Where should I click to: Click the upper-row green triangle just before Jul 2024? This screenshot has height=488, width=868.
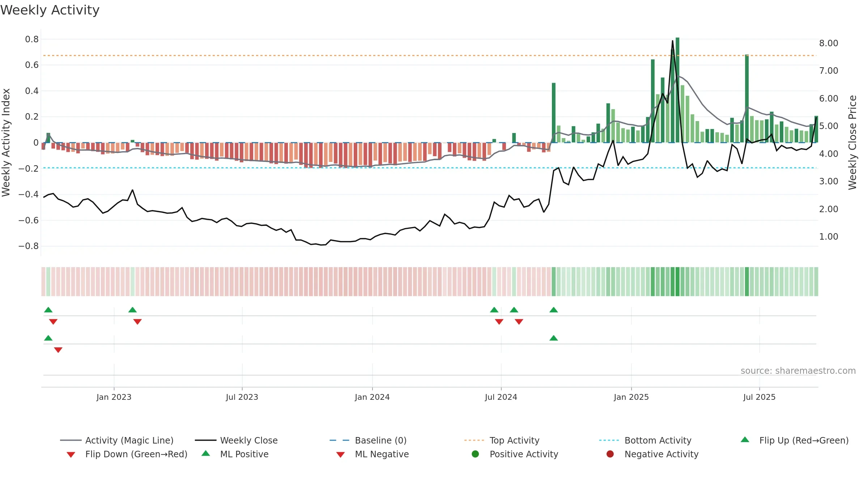click(494, 310)
